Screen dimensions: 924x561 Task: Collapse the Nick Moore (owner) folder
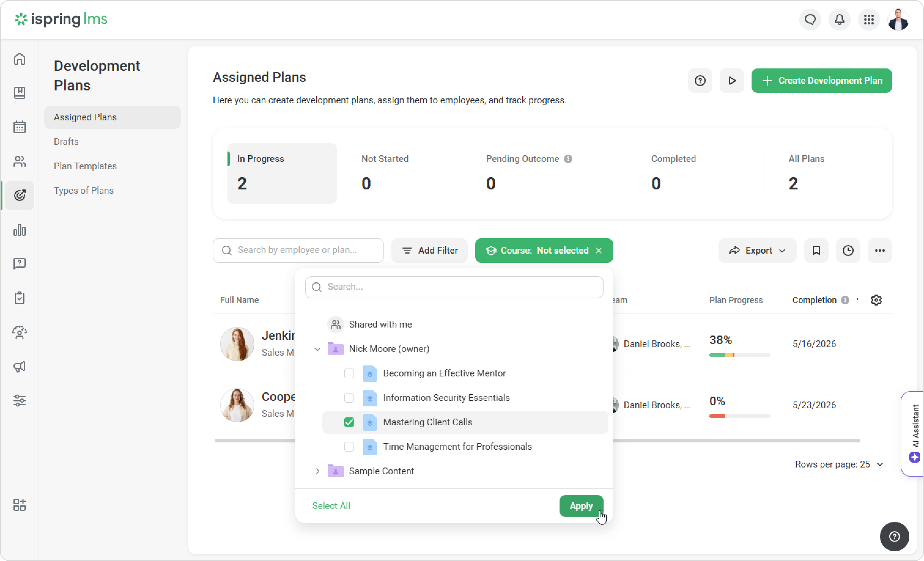pos(317,349)
